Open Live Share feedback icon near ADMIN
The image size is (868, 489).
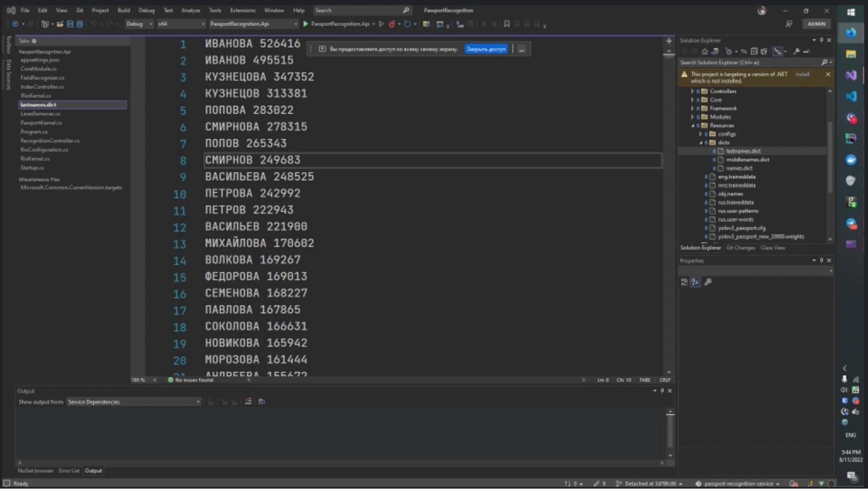tap(789, 24)
